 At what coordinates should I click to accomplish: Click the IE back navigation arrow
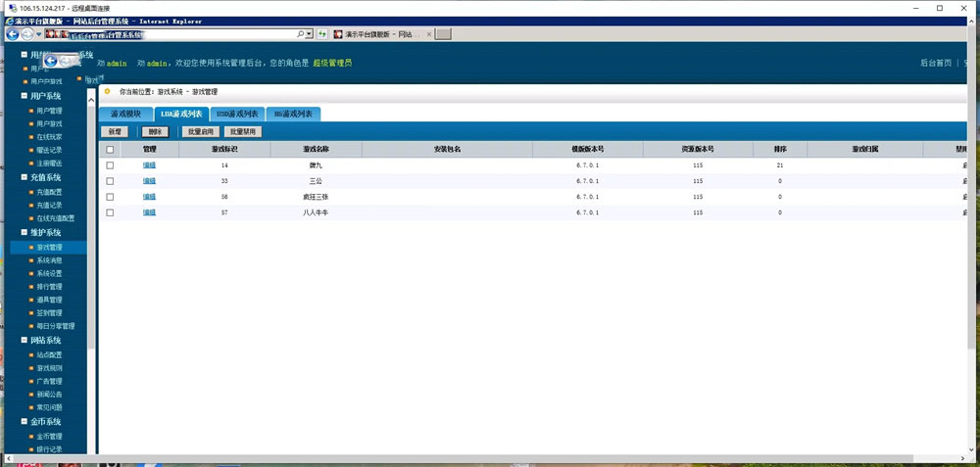(x=13, y=33)
